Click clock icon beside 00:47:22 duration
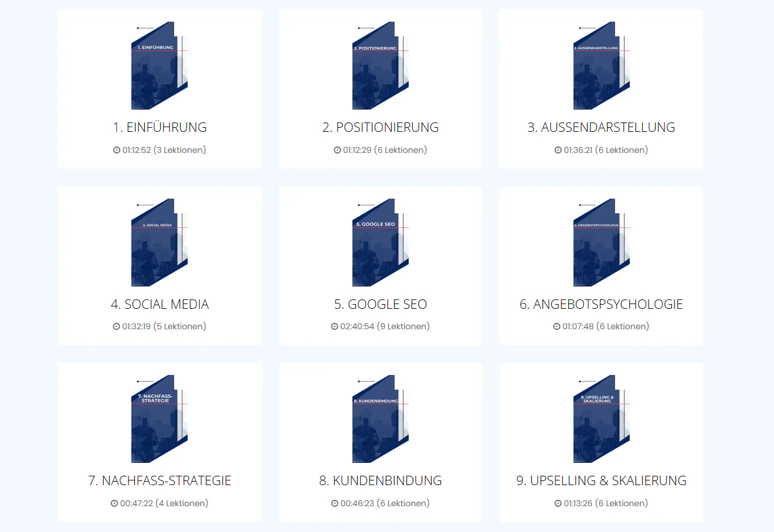The width and height of the screenshot is (774, 532). click(x=114, y=503)
